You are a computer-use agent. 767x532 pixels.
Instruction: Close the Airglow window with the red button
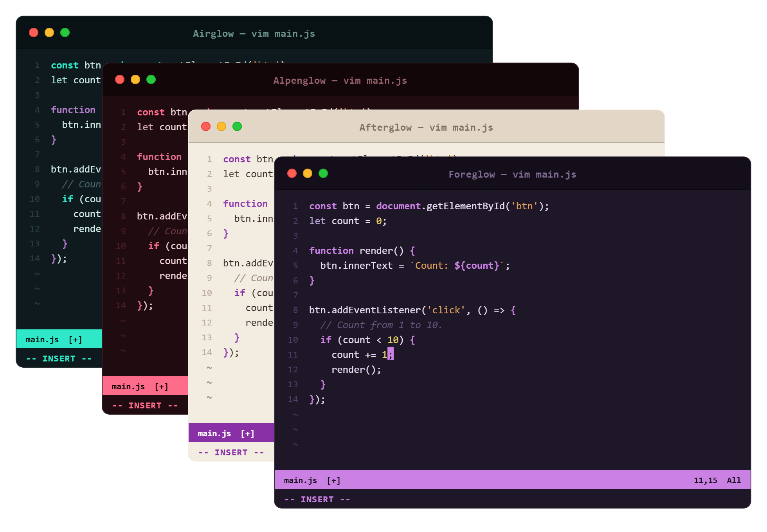[34, 32]
